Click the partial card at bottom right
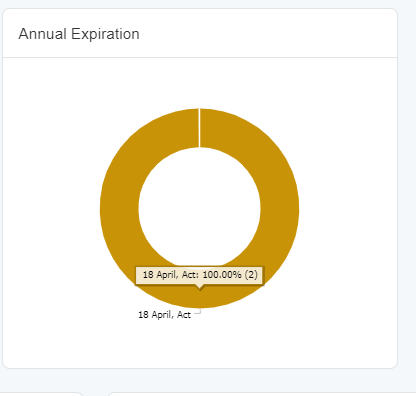 [262, 394]
